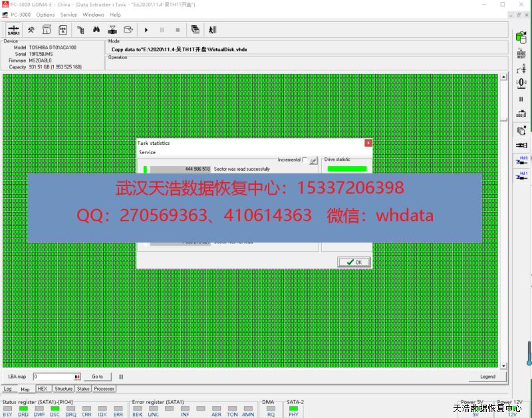Switch to the Structure tab
Screen dimensions: 532x418
(64, 389)
